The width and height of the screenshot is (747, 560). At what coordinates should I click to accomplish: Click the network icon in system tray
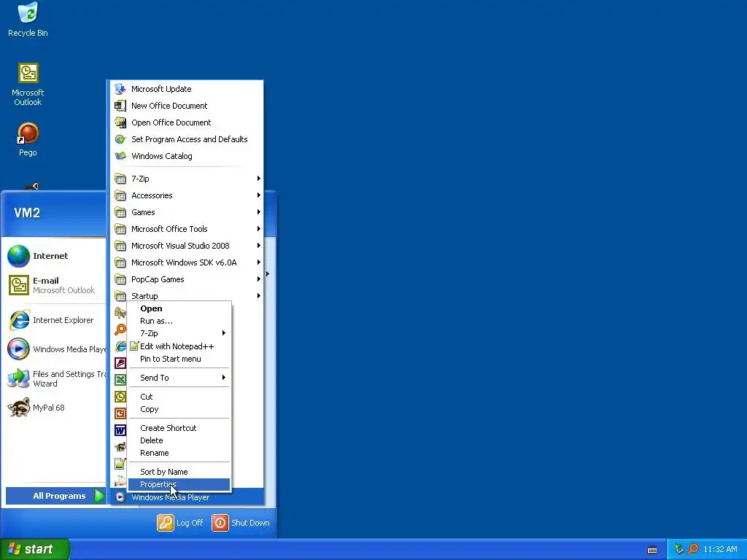(x=679, y=549)
